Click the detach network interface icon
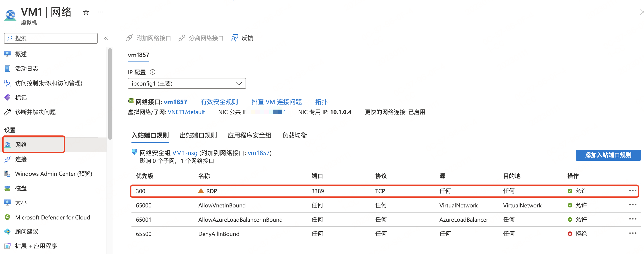 coord(182,38)
